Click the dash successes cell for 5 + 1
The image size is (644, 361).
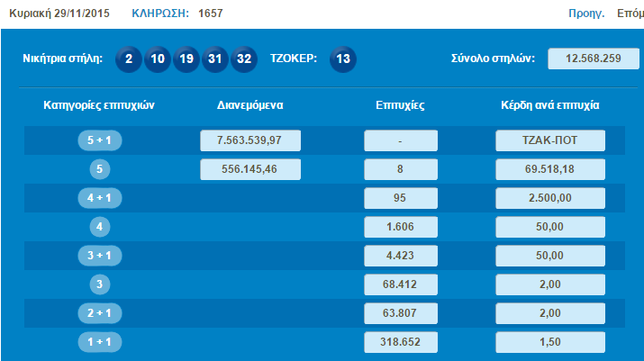click(x=401, y=140)
